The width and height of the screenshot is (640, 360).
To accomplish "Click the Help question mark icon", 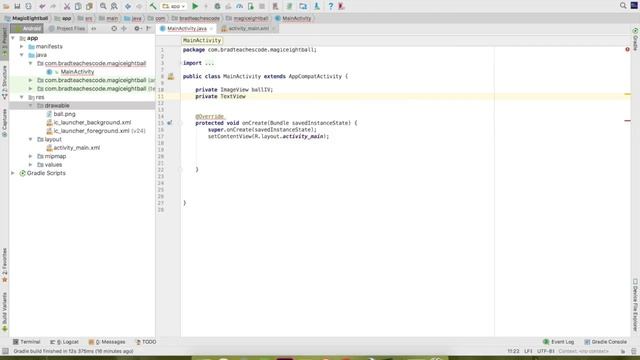I will [x=331, y=6].
